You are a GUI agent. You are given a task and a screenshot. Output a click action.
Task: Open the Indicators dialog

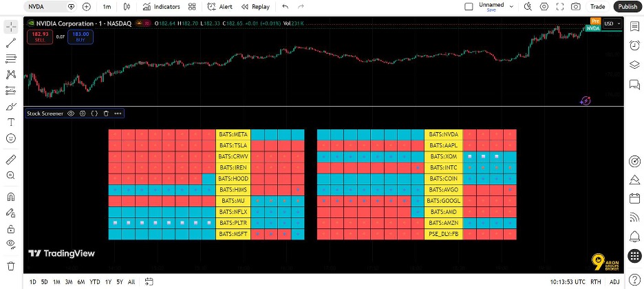(162, 7)
